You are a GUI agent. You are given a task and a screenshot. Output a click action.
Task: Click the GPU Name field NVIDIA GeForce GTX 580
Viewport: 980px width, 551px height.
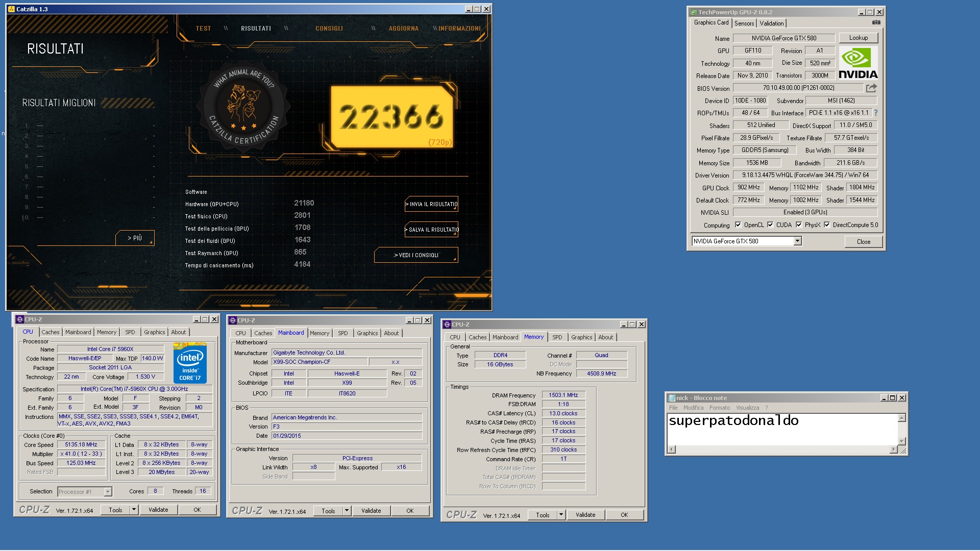784,38
